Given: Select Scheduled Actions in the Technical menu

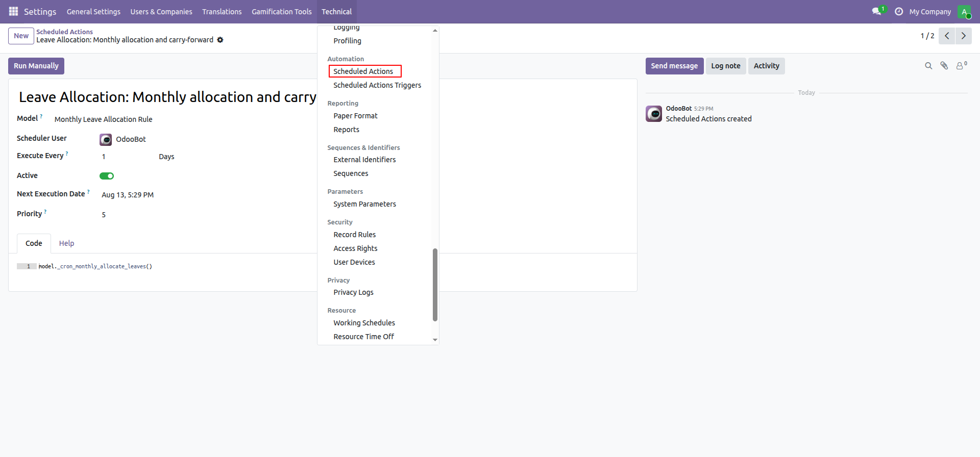Looking at the screenshot, I should coord(363,71).
